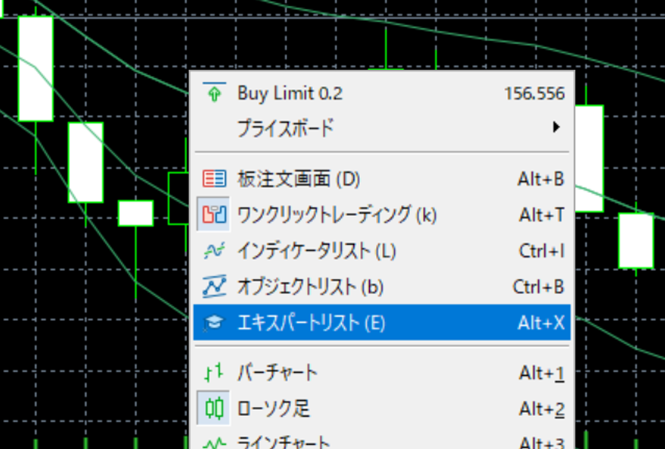
Task: Click the オブジェクトリスト icon
Action: coord(214,286)
